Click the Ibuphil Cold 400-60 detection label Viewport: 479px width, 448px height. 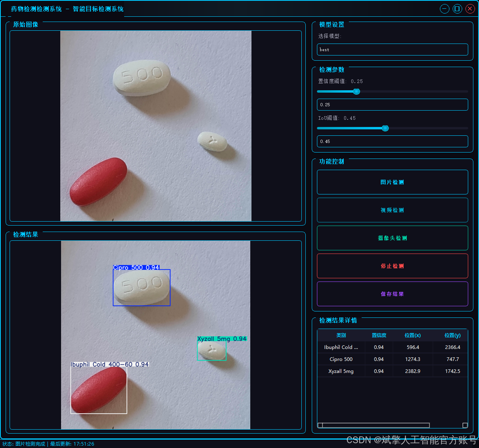click(110, 364)
